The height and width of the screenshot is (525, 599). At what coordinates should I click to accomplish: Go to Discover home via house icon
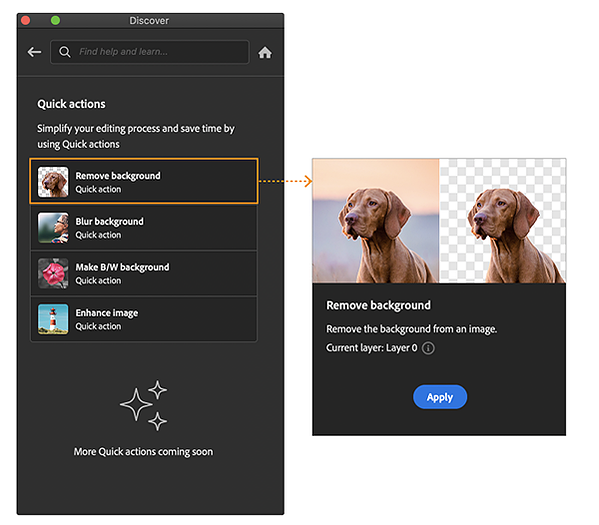coord(265,52)
